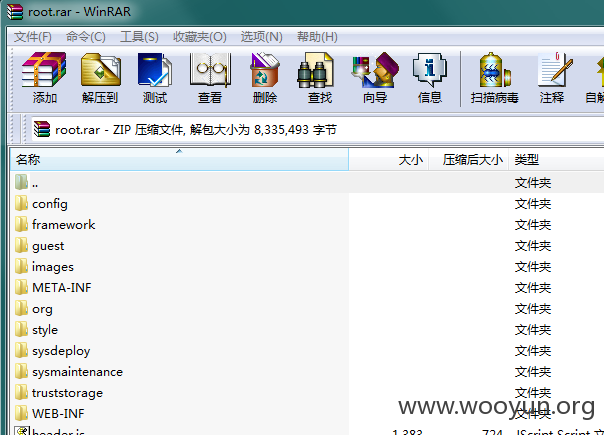Click the archive icon in address bar

[x=42, y=129]
